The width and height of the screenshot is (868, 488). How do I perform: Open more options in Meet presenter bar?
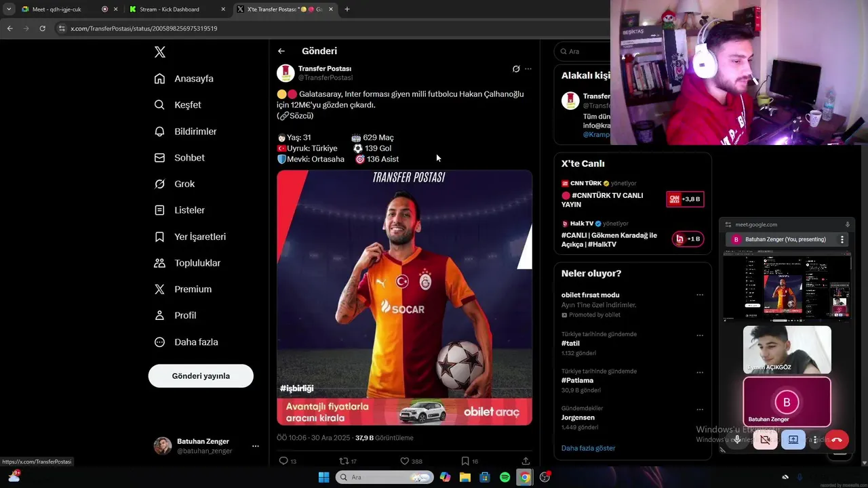pos(842,239)
